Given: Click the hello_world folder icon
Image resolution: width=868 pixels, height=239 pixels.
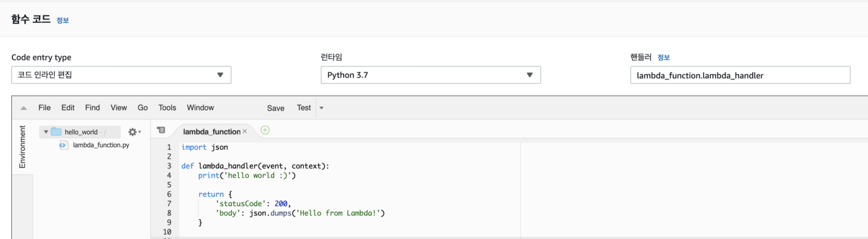Looking at the screenshot, I should 56,132.
